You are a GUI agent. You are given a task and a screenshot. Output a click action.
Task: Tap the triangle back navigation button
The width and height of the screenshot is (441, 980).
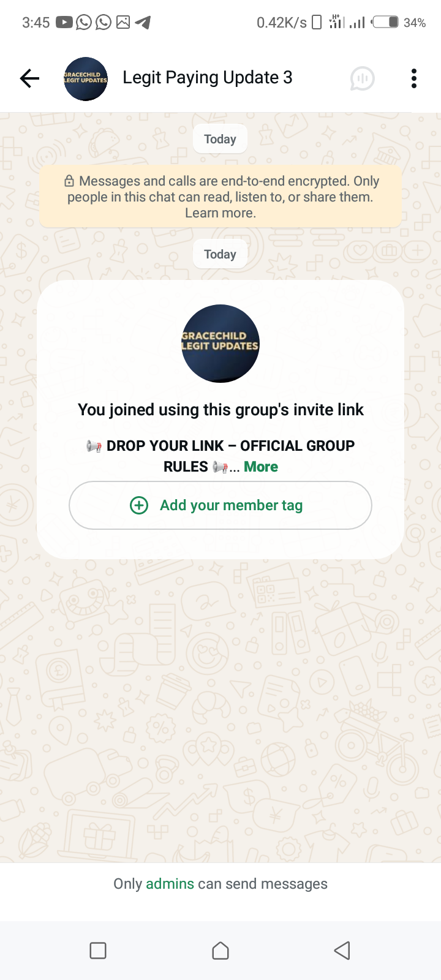pos(342,951)
